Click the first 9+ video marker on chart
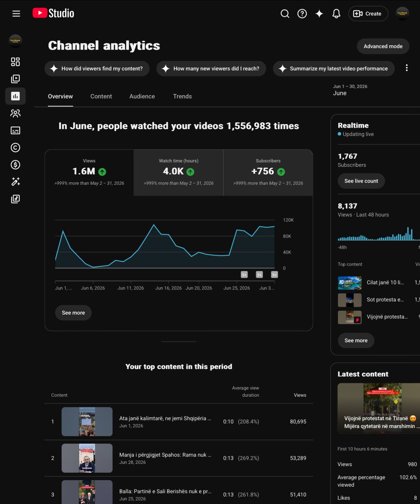 click(244, 275)
